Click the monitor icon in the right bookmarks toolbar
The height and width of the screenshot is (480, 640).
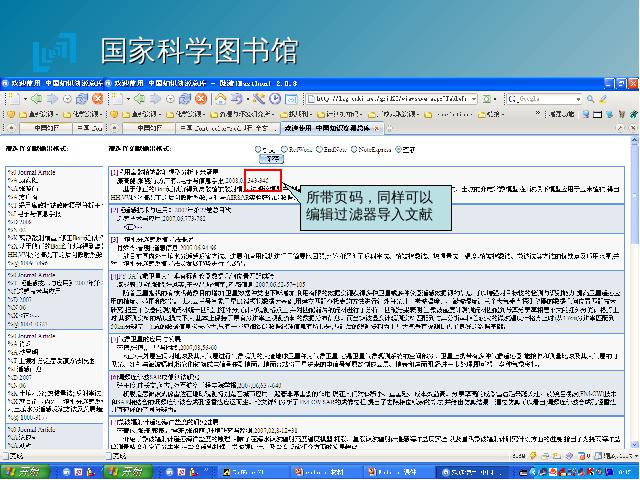[586, 114]
